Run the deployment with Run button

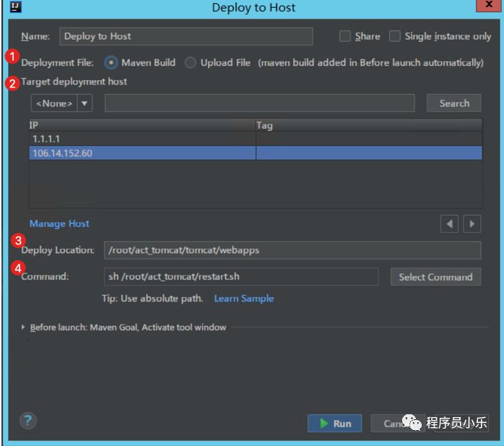coord(334,423)
